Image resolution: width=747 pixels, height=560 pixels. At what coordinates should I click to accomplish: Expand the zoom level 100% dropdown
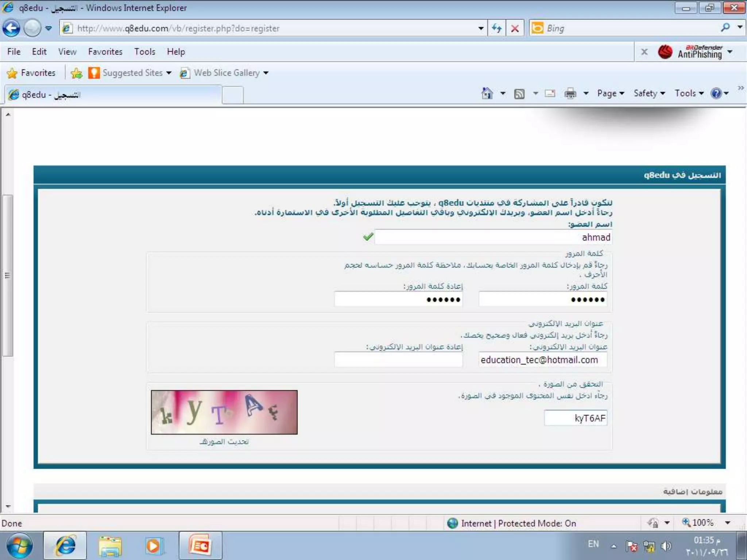pyautogui.click(x=727, y=523)
